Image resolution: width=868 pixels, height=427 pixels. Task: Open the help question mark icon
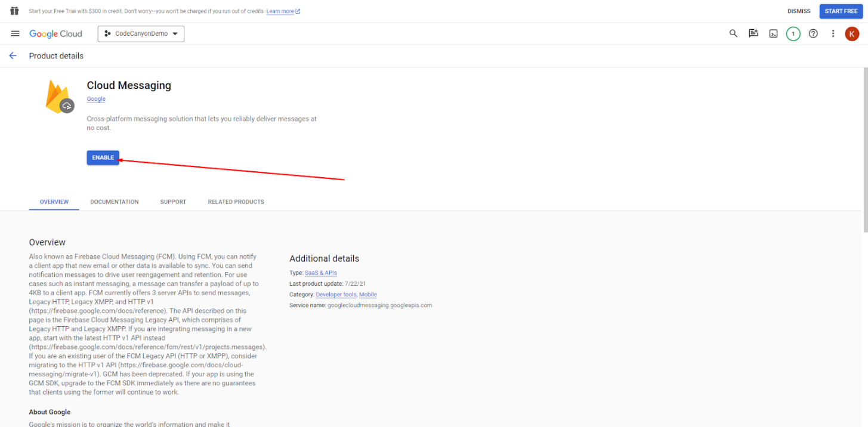click(813, 34)
